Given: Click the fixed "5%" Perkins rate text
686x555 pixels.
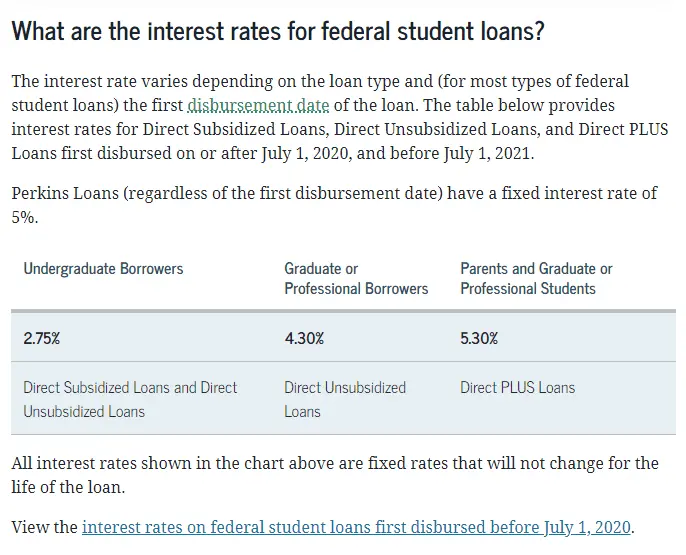Looking at the screenshot, I should 24,217.
